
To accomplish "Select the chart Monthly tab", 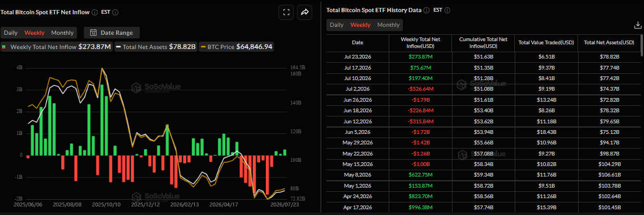I will click(x=62, y=33).
